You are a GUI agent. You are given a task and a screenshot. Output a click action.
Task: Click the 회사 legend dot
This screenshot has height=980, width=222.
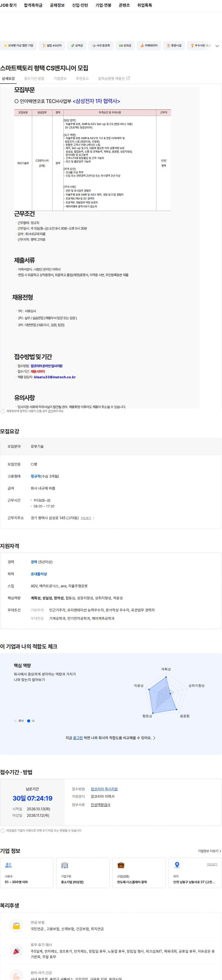pyautogui.click(x=15, y=721)
